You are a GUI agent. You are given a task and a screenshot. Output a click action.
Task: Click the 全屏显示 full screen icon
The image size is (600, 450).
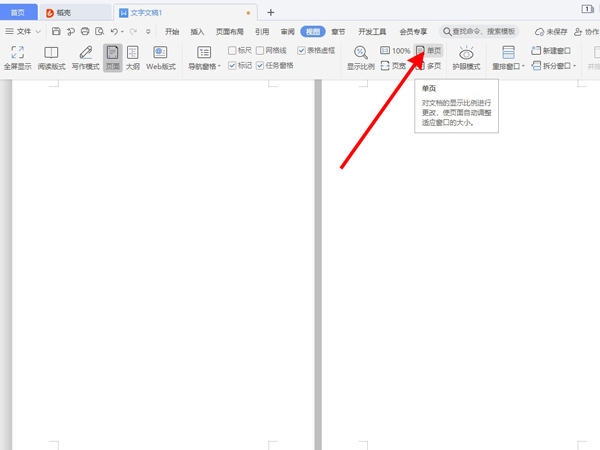(x=18, y=57)
